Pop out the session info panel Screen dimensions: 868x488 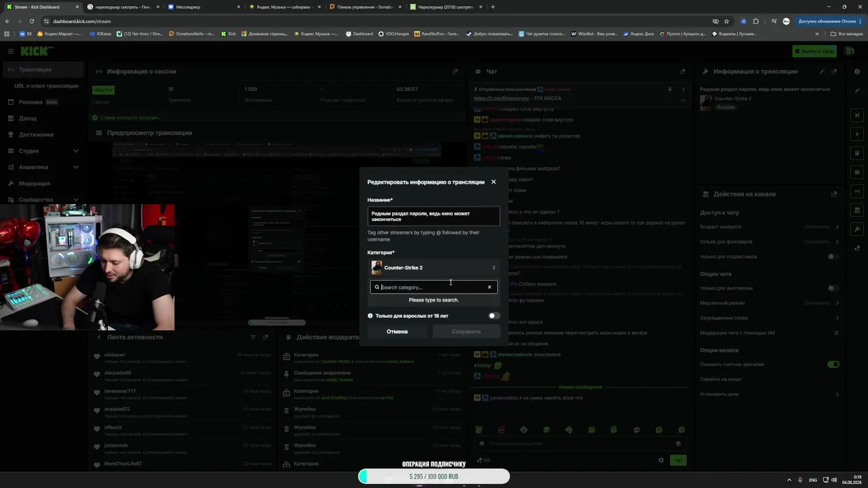[x=455, y=71]
